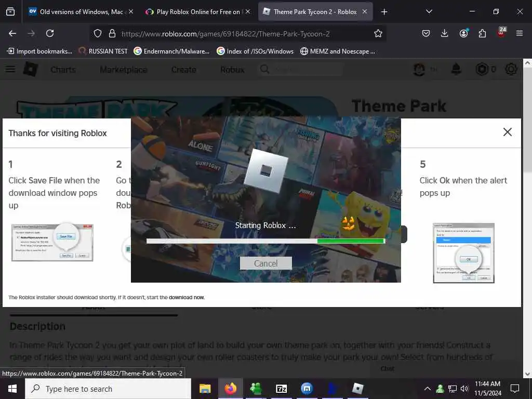Cancel the Starting Roblox launcher

[x=265, y=263]
